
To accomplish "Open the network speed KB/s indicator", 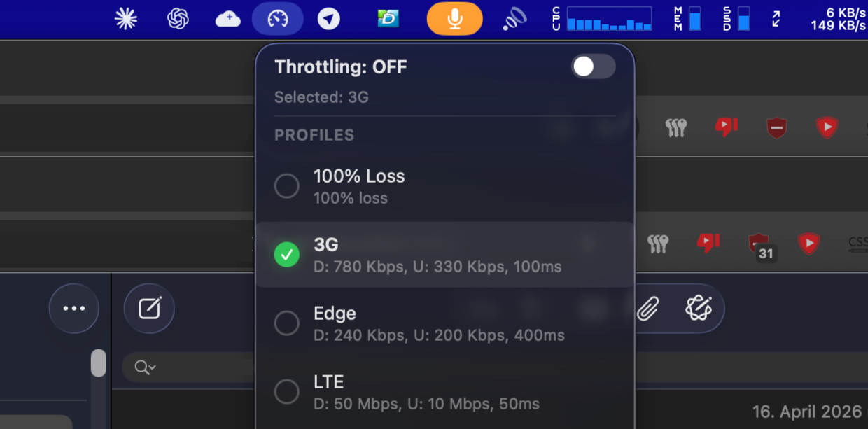I will (x=837, y=19).
